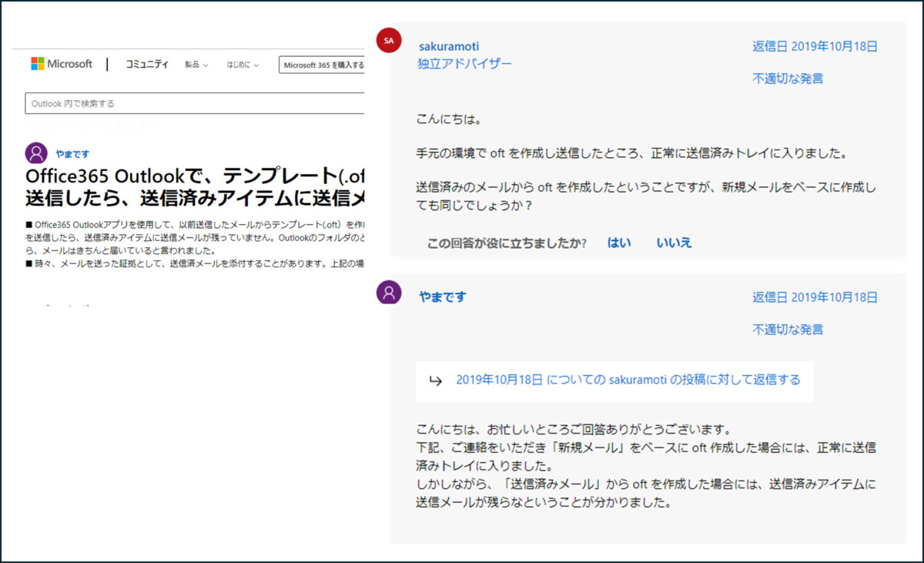Click the red SA avatar of sakuramoti

(389, 41)
